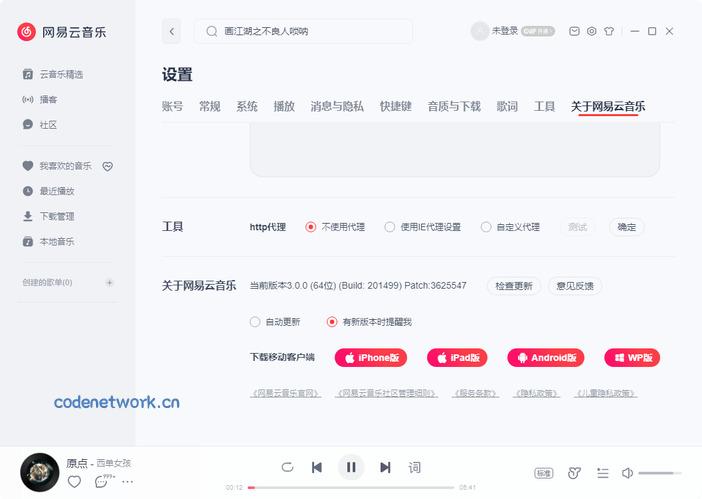702x499 pixels.
Task: Open 《儿童隐私政策》 link
Action: click(x=606, y=393)
